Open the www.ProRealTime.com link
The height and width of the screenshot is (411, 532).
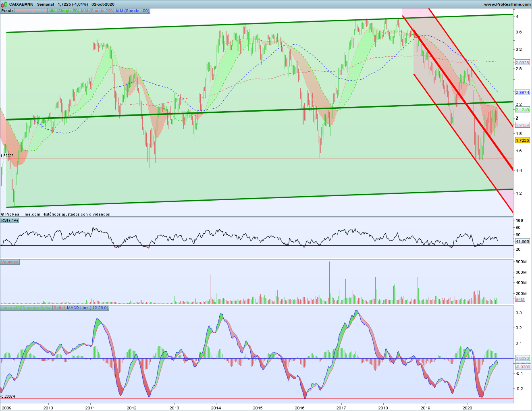tap(507, 4)
